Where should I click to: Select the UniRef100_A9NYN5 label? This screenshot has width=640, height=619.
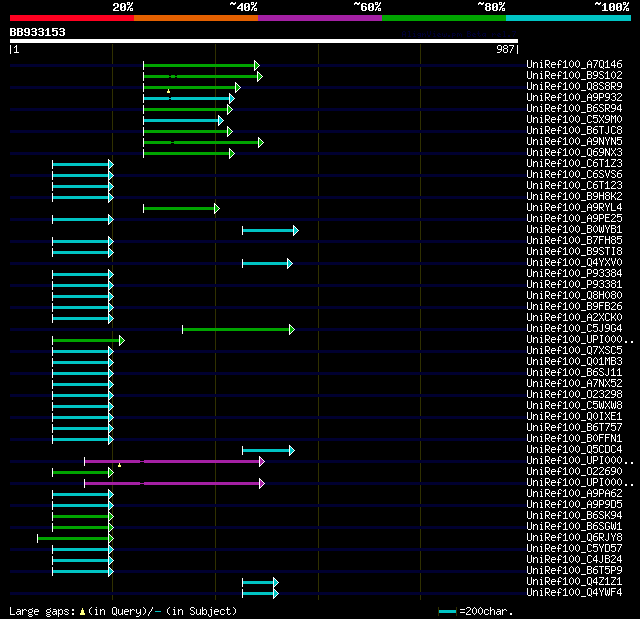coord(574,142)
